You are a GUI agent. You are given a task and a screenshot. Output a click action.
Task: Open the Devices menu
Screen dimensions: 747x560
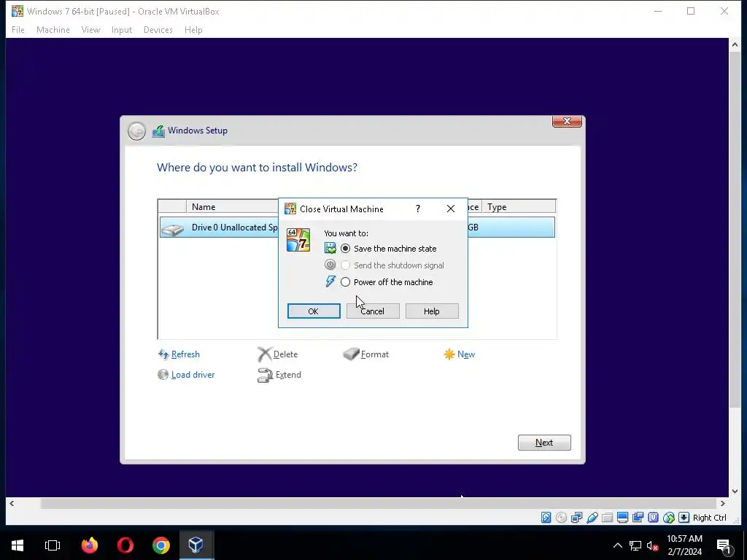pos(158,29)
